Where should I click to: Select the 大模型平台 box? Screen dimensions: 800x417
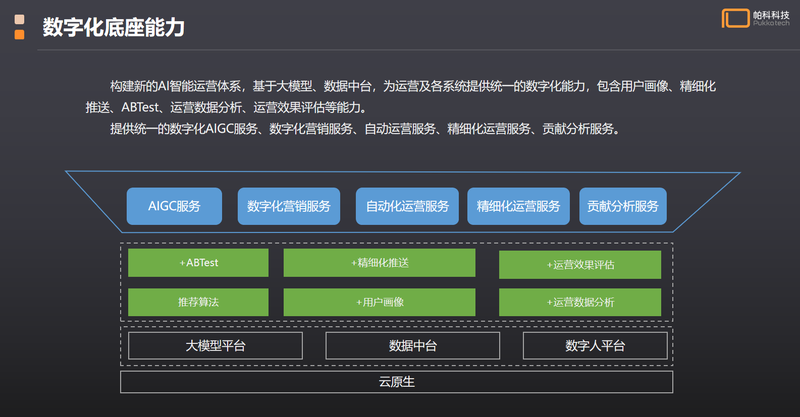pyautogui.click(x=215, y=346)
